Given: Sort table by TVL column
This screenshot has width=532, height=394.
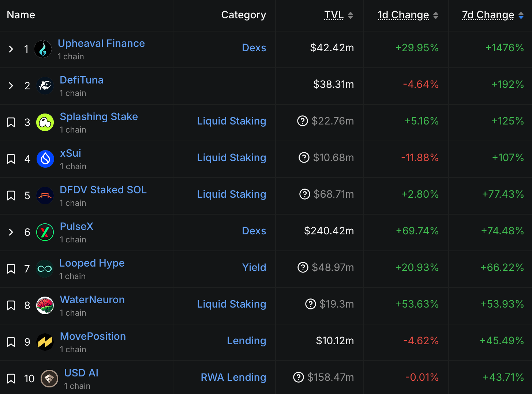Looking at the screenshot, I should [339, 15].
